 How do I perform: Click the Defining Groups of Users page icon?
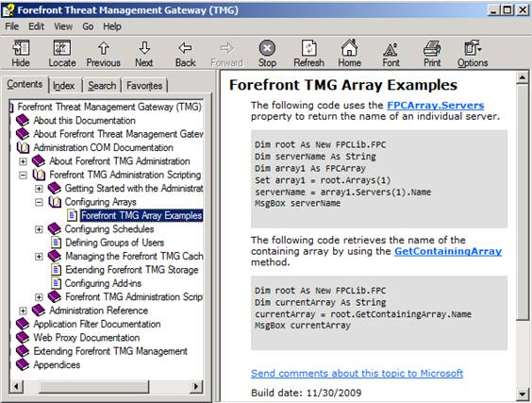pyautogui.click(x=56, y=243)
